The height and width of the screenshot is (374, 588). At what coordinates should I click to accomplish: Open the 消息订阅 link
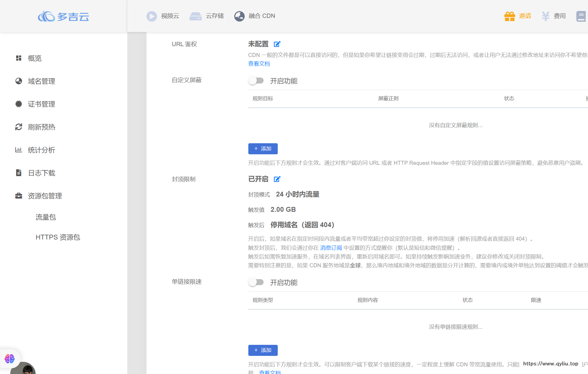click(331, 248)
